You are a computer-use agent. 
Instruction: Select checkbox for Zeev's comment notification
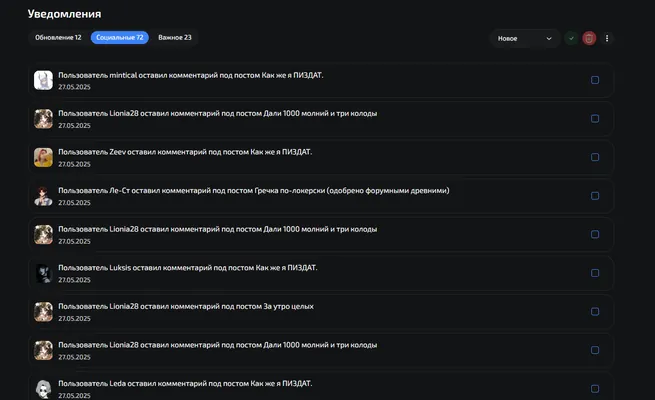coord(595,157)
